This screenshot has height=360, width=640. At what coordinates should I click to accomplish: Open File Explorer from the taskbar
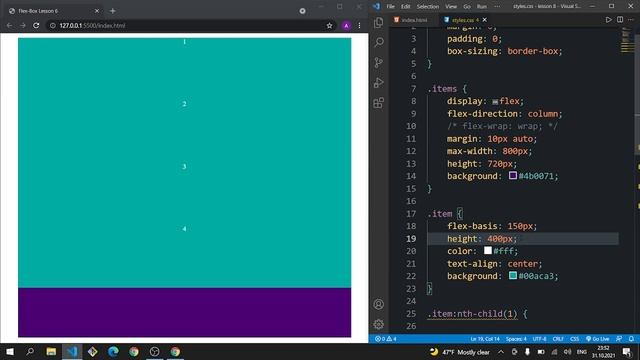tap(51, 351)
